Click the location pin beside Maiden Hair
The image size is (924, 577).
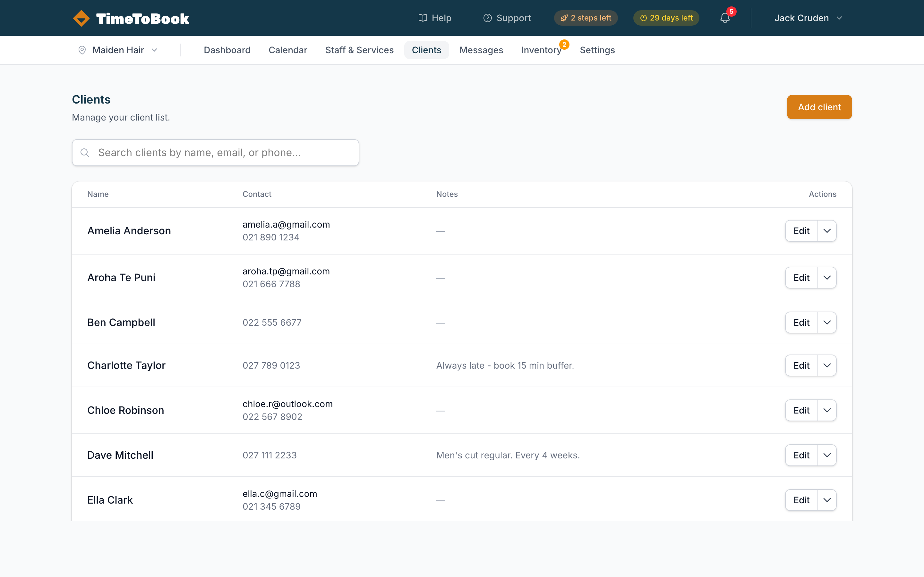[x=82, y=50]
